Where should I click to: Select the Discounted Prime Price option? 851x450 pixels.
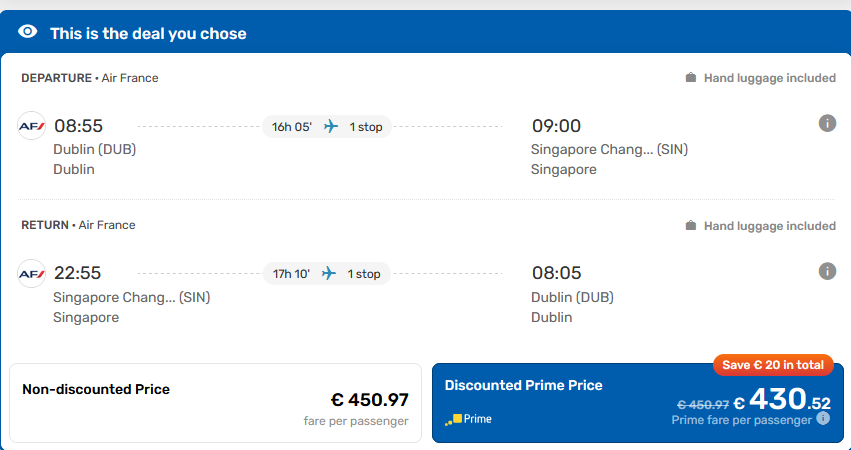click(x=638, y=403)
